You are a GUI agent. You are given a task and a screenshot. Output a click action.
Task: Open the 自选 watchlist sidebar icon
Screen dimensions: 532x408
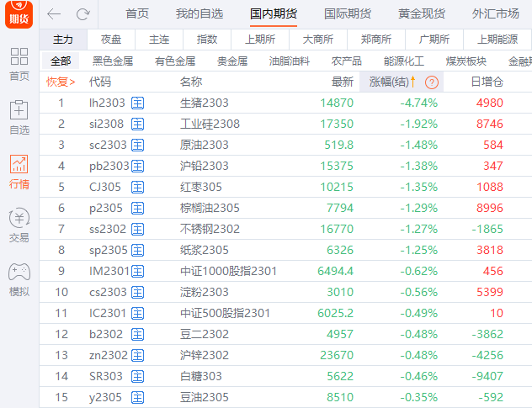click(19, 116)
